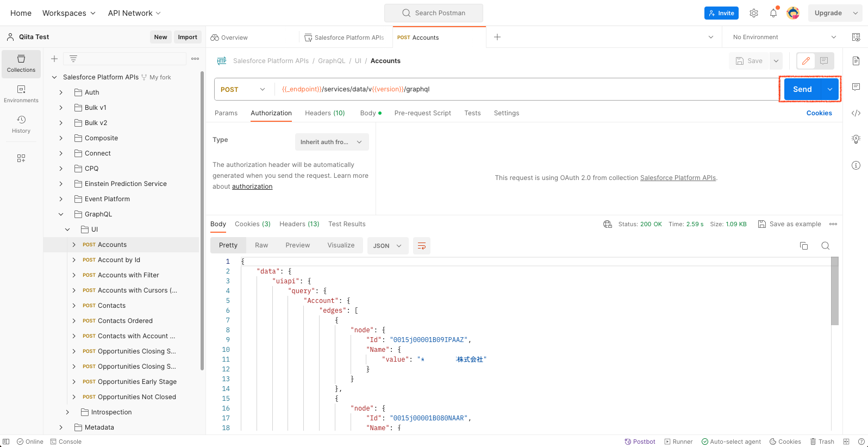Follow the authorization learn more link
The height and width of the screenshot is (447, 868).
tap(252, 187)
